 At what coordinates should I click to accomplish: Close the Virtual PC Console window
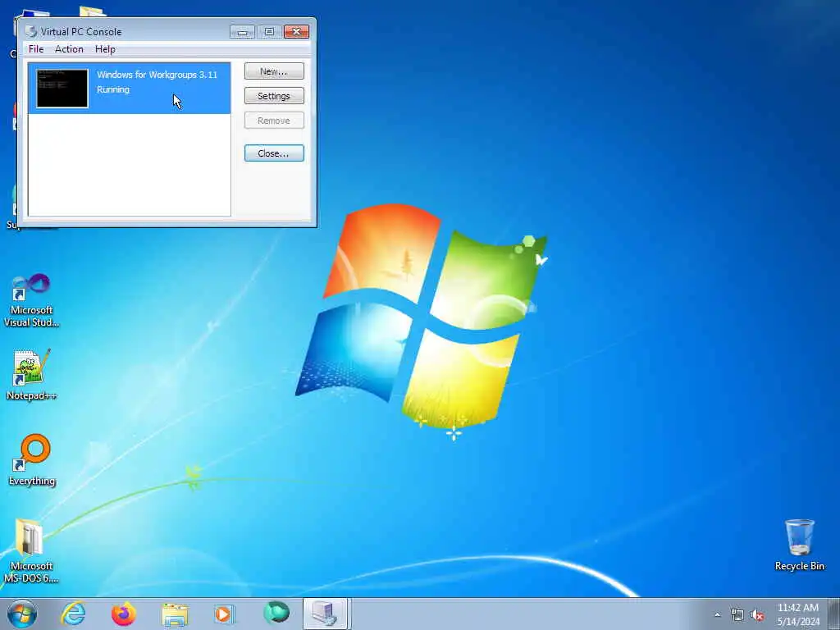click(296, 32)
